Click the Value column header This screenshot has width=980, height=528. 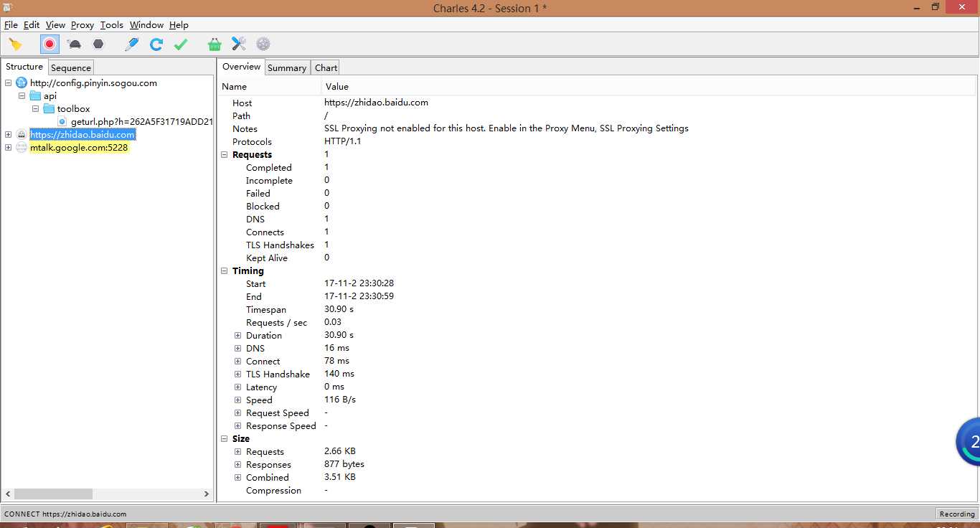[x=649, y=86]
